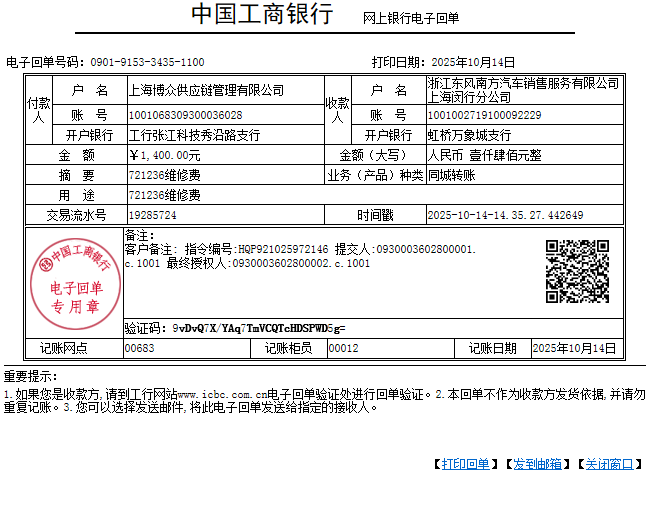Click the 中国工商银行 title heading
This screenshot has width=668, height=506.
click(262, 15)
